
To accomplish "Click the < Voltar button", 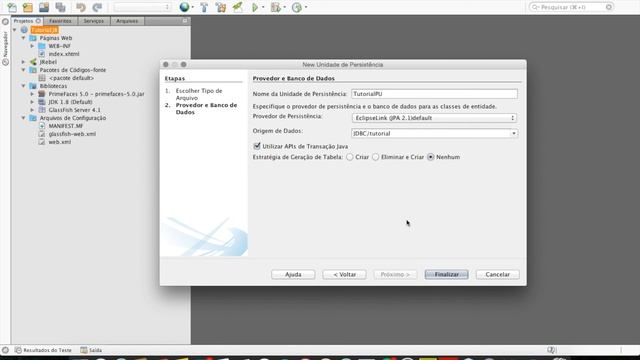I will tap(344, 274).
